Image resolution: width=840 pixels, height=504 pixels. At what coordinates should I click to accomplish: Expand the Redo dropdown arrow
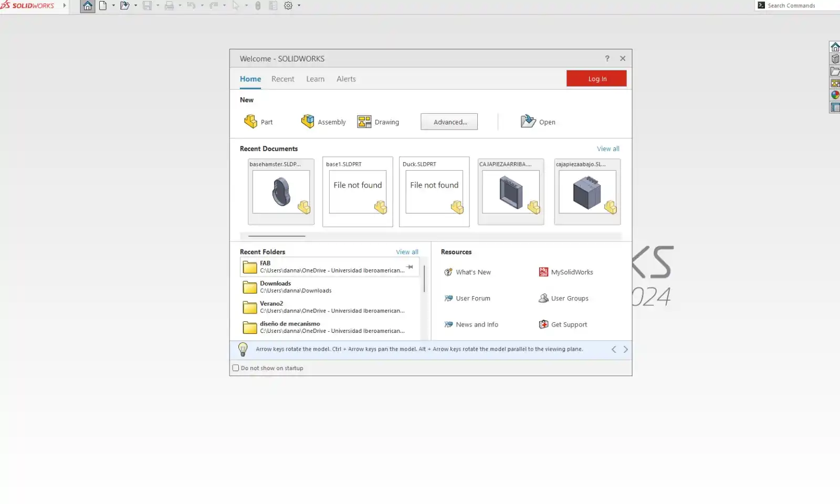pyautogui.click(x=224, y=6)
